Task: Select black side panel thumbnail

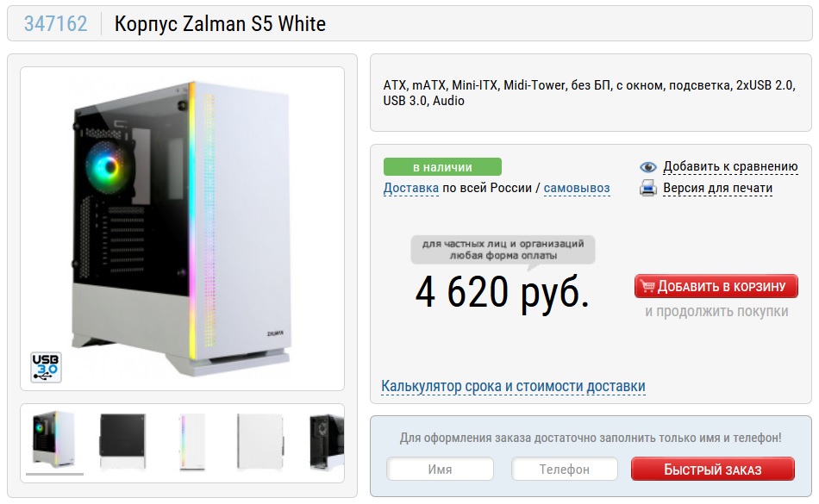Action: [122, 441]
